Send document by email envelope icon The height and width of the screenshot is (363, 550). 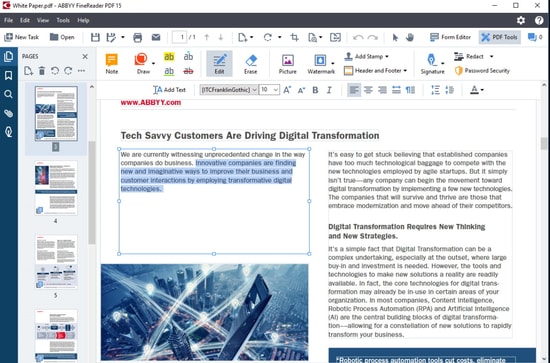coord(156,37)
